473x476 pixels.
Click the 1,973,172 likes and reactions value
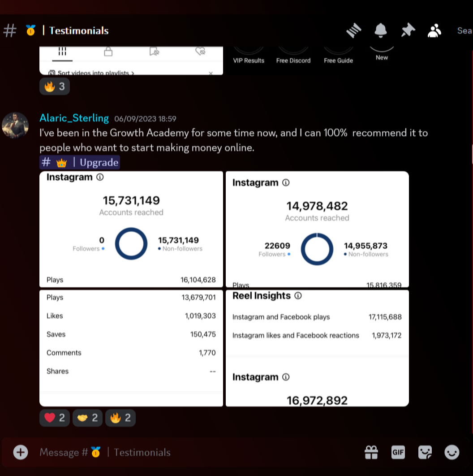point(387,335)
